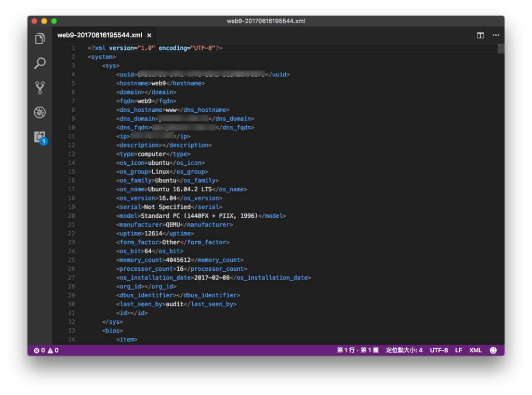Click the last_seen_by value audit
This screenshot has width=532, height=395.
tap(175, 304)
